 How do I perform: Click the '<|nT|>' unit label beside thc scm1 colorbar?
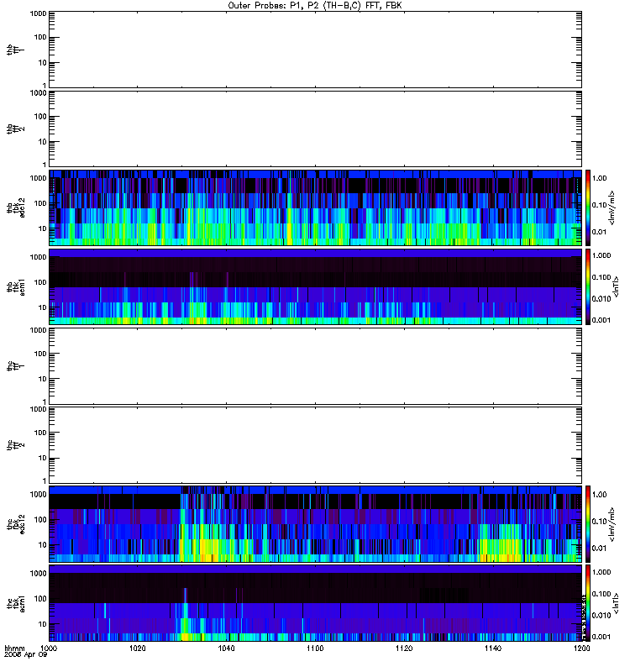coord(616,603)
